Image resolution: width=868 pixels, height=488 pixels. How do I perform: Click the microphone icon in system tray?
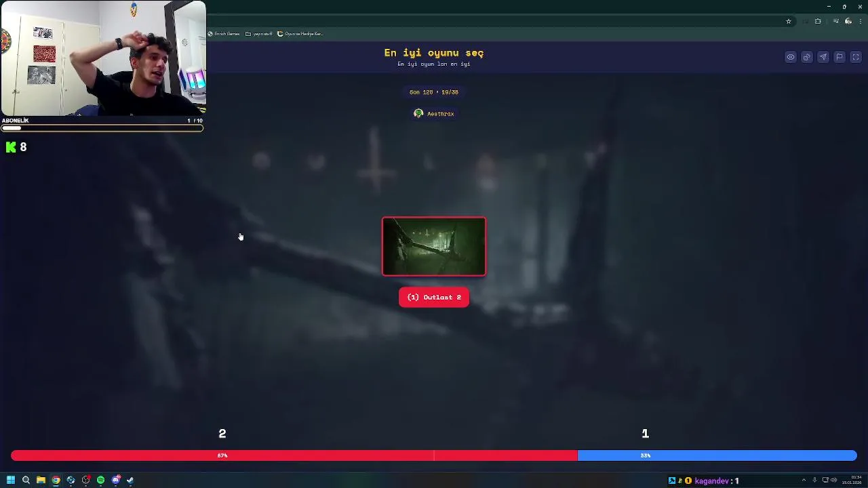pos(814,481)
